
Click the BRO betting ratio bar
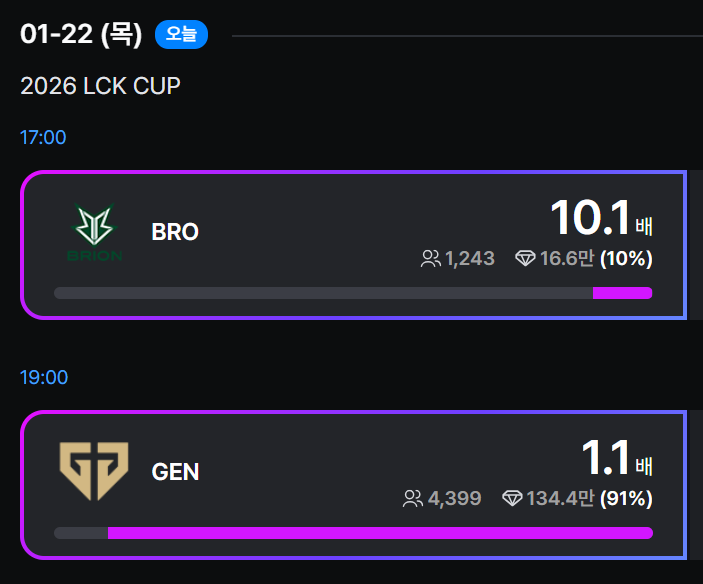click(x=353, y=293)
